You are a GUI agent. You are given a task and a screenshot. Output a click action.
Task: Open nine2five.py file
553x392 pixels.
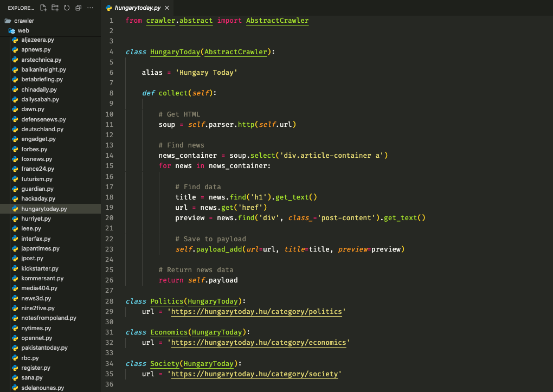pos(50,308)
